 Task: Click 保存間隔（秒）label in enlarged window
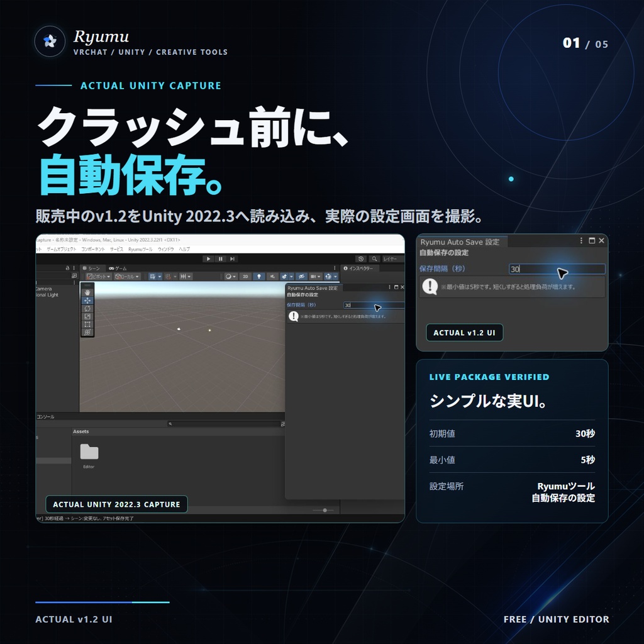(442, 269)
